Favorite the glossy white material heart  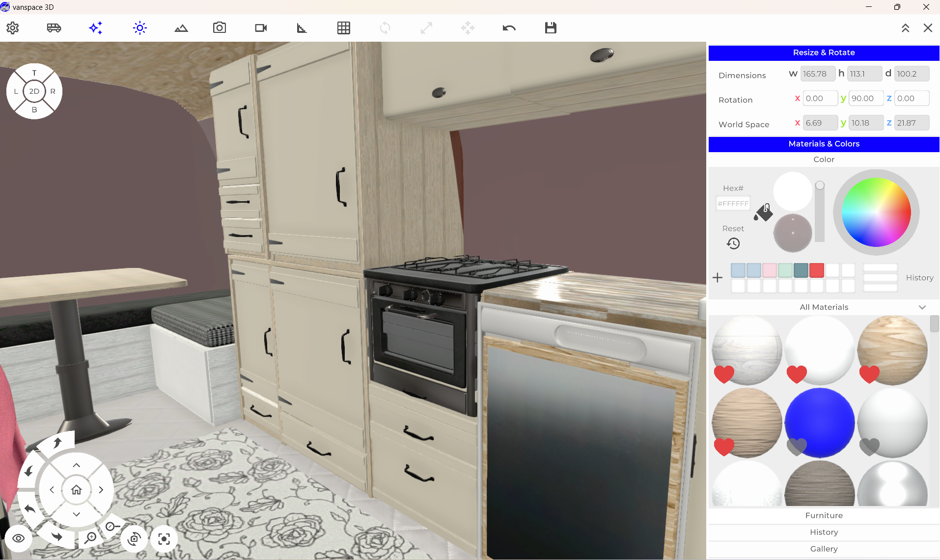point(869,447)
